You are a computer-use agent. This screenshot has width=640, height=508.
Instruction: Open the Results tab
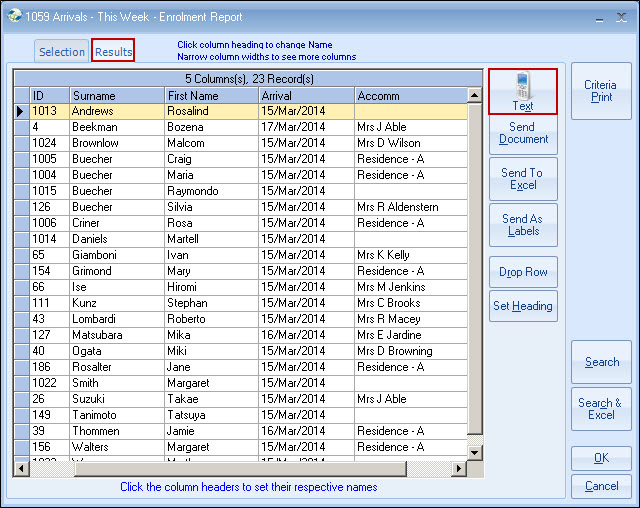pos(113,51)
